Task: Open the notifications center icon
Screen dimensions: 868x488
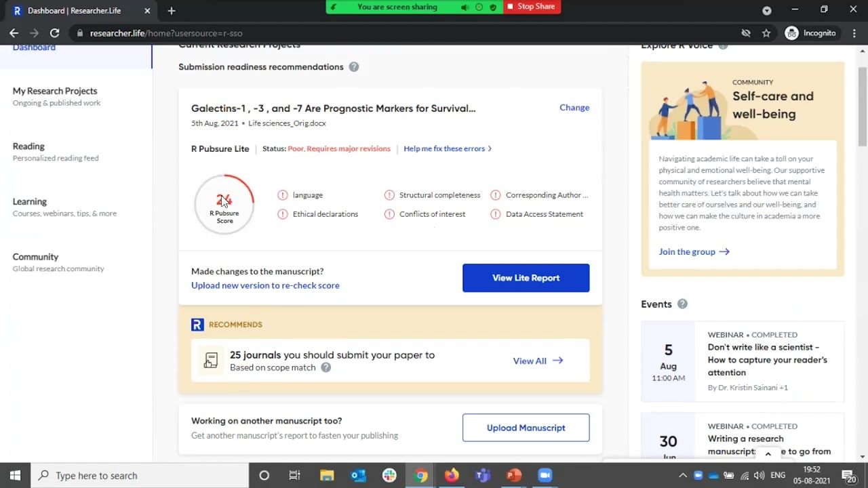Action: tap(848, 476)
